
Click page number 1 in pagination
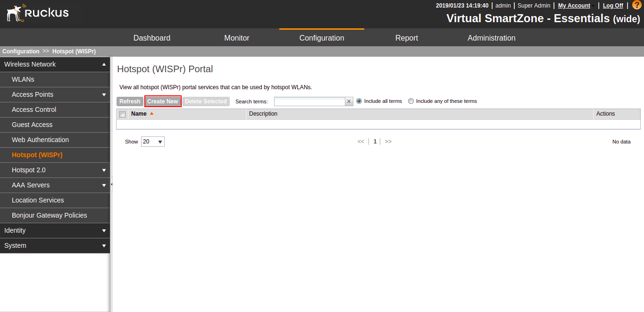pos(375,142)
